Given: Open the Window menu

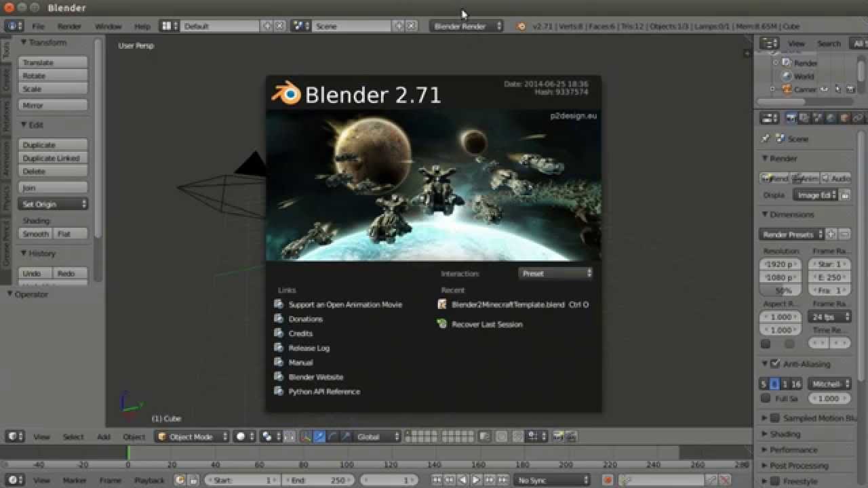Looking at the screenshot, I should [108, 26].
